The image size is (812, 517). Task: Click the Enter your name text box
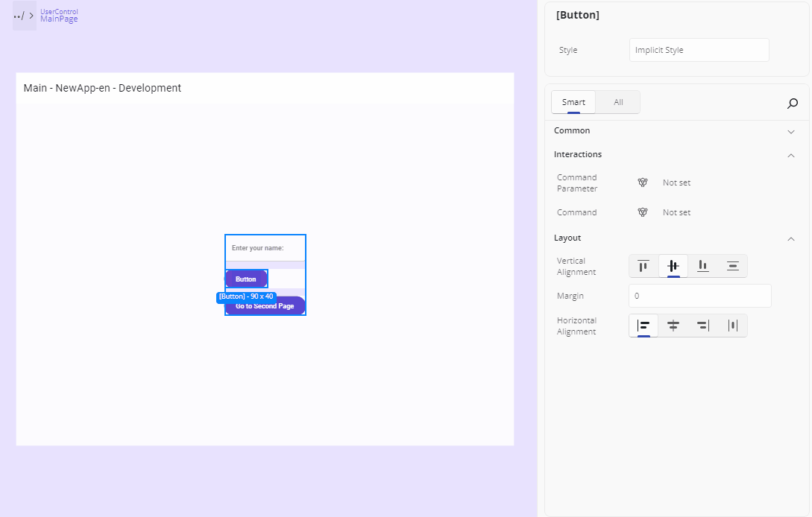(x=265, y=246)
